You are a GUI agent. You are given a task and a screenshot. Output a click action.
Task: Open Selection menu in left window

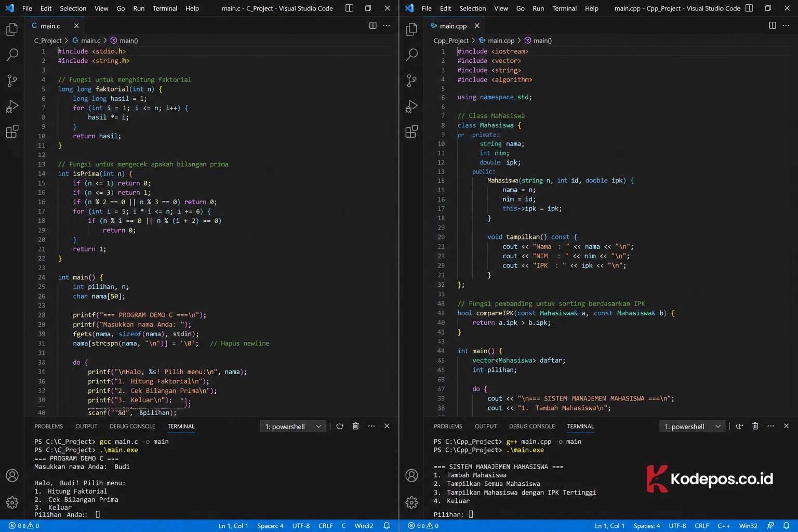[x=73, y=8]
